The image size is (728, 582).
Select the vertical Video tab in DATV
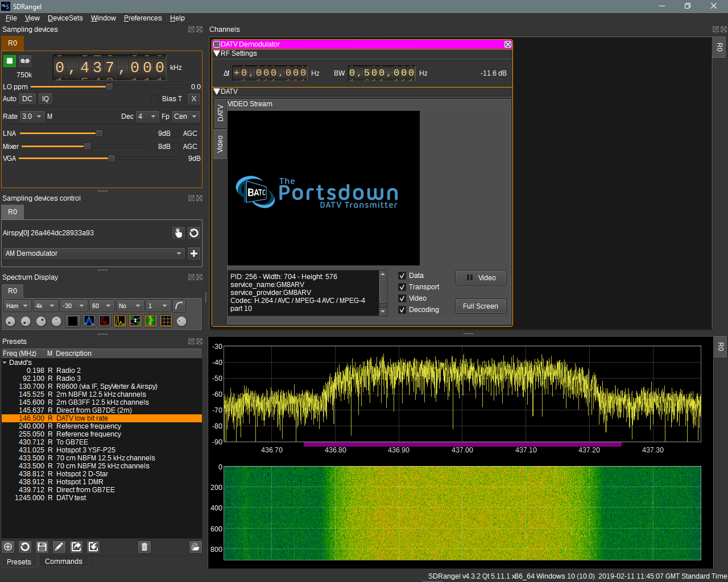coord(220,144)
